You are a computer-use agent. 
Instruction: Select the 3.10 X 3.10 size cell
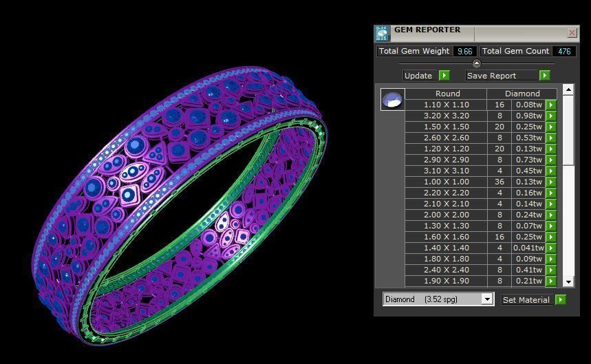point(447,171)
